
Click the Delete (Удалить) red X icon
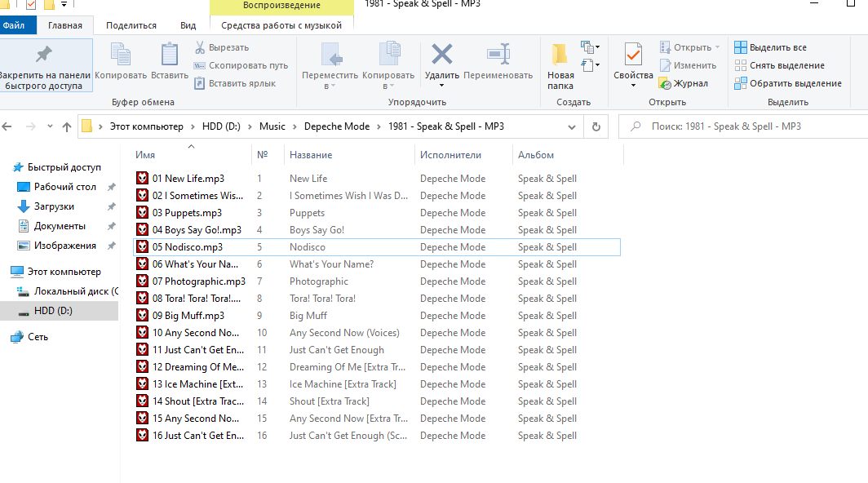[441, 55]
